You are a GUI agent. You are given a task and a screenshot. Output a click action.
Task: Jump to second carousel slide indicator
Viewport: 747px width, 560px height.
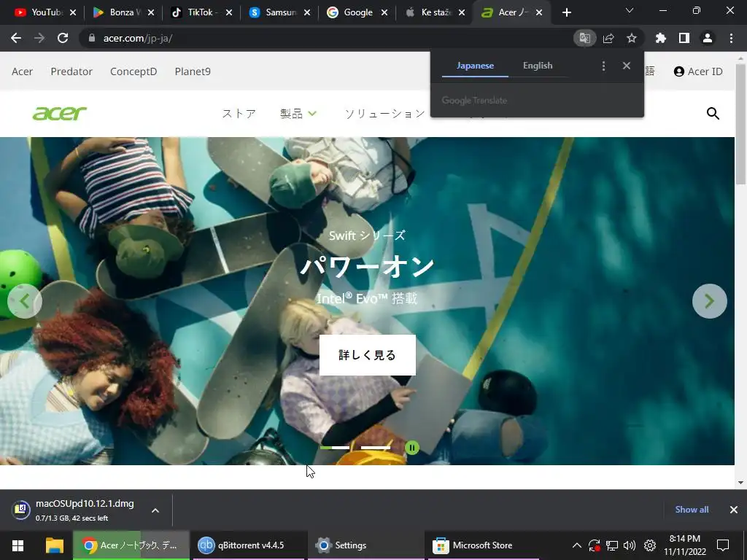click(x=376, y=448)
